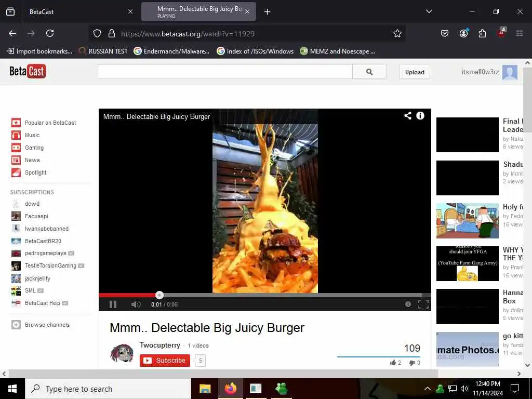Subscribe to Twocupterry

165,361
